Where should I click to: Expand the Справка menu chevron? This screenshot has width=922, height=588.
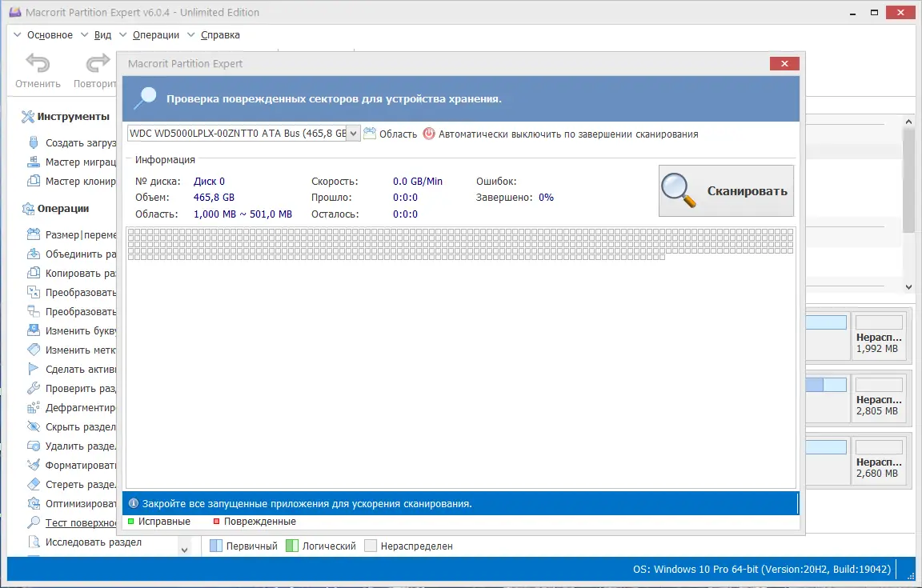[x=191, y=34]
